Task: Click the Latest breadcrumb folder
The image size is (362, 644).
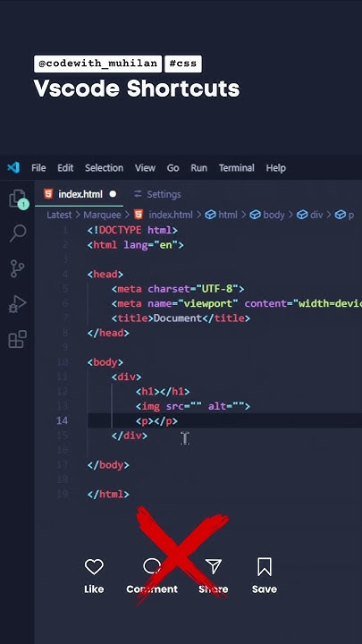Action: 59,215
